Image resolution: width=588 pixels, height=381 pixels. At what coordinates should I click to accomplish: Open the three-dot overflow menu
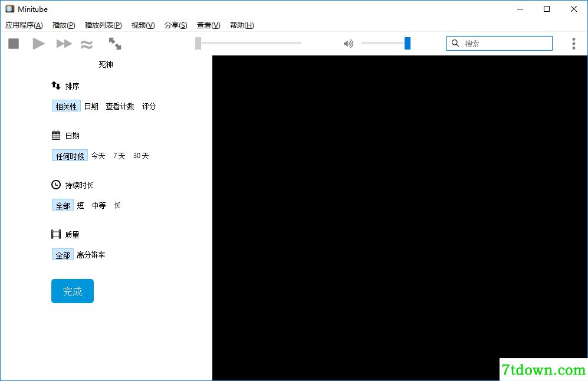pyautogui.click(x=574, y=44)
